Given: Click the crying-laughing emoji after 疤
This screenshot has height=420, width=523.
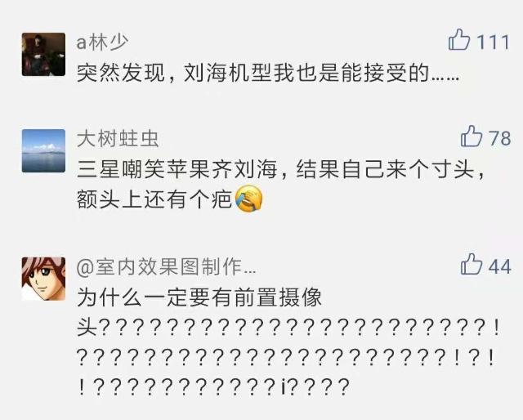Looking at the screenshot, I should [x=249, y=199].
